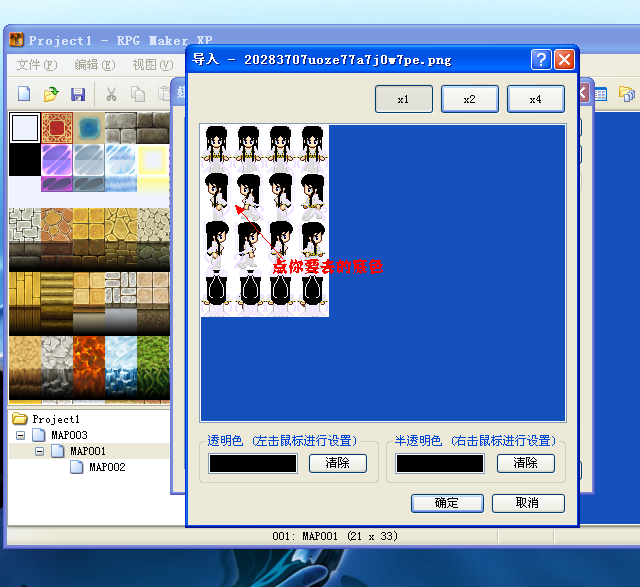The width and height of the screenshot is (640, 587).
Task: Select the Project1 root folder
Action: pyautogui.click(x=56, y=419)
